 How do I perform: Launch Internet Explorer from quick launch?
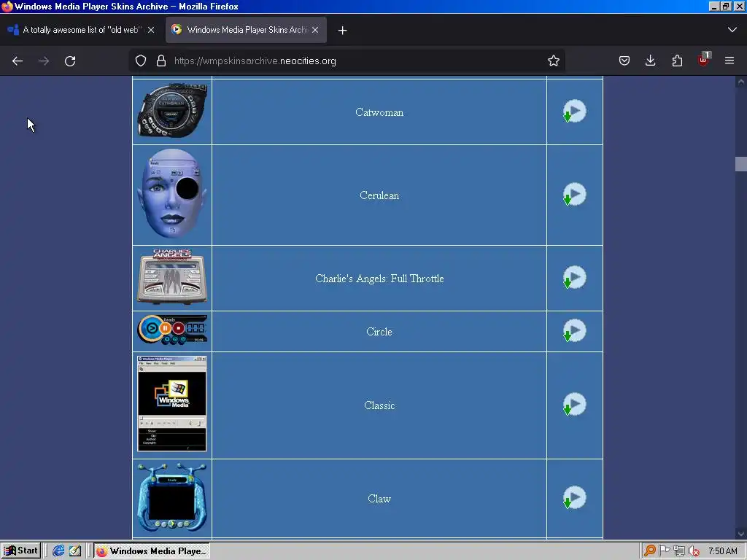pyautogui.click(x=58, y=551)
